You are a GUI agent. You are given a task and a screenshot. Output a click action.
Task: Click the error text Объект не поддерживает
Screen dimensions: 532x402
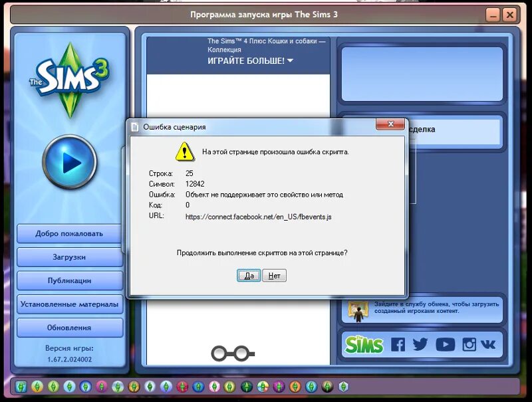click(264, 195)
